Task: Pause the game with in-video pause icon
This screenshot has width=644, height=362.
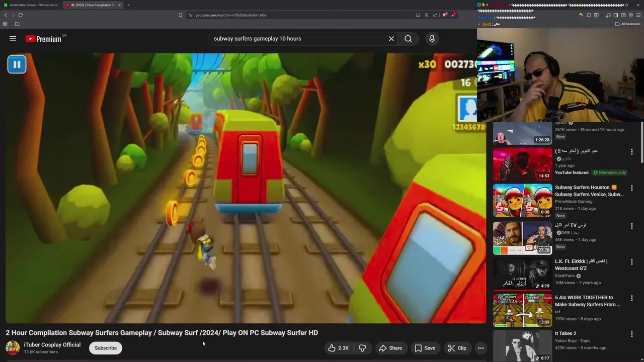Action: 17,64
